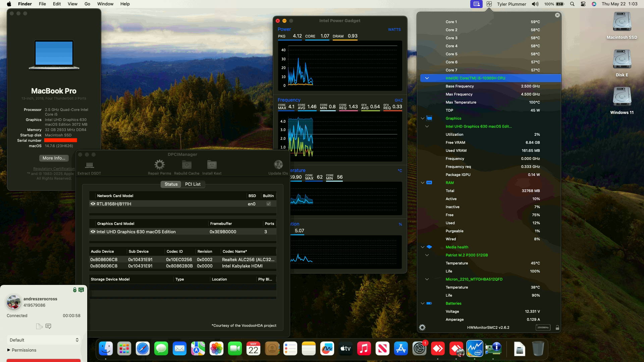The image size is (644, 362).
Task: Open HWMonitorSMC2 settings via gear icon
Action: pyautogui.click(x=423, y=327)
